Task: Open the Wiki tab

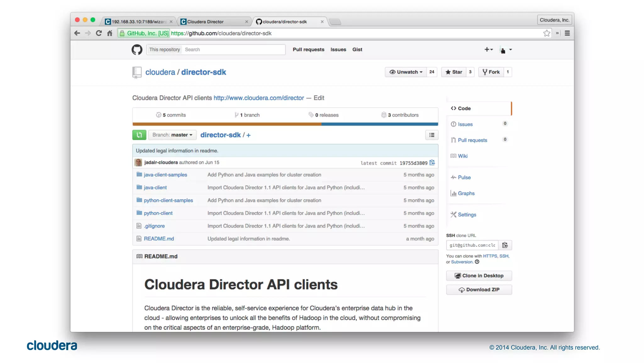Action: 459,156
